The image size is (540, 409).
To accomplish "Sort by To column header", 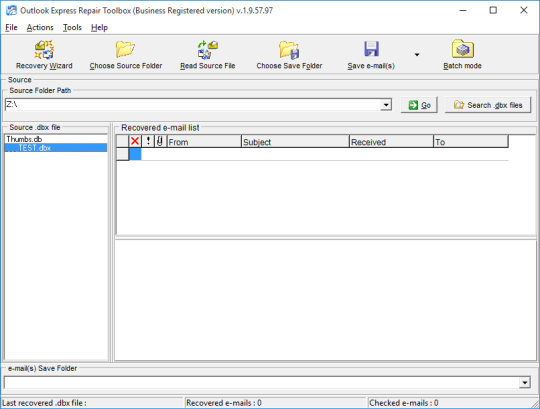I will 471,141.
